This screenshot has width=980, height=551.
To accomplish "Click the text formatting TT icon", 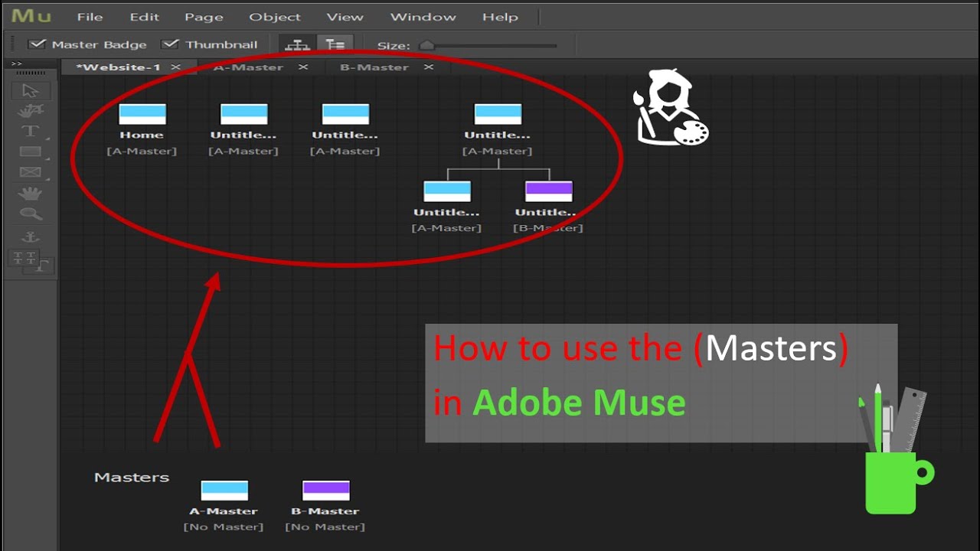I will point(24,257).
